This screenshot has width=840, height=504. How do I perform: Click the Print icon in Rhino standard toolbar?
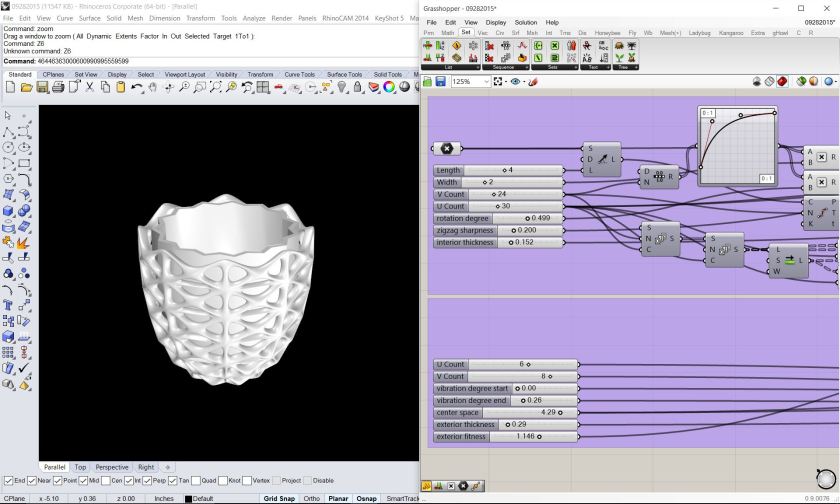tap(59, 88)
